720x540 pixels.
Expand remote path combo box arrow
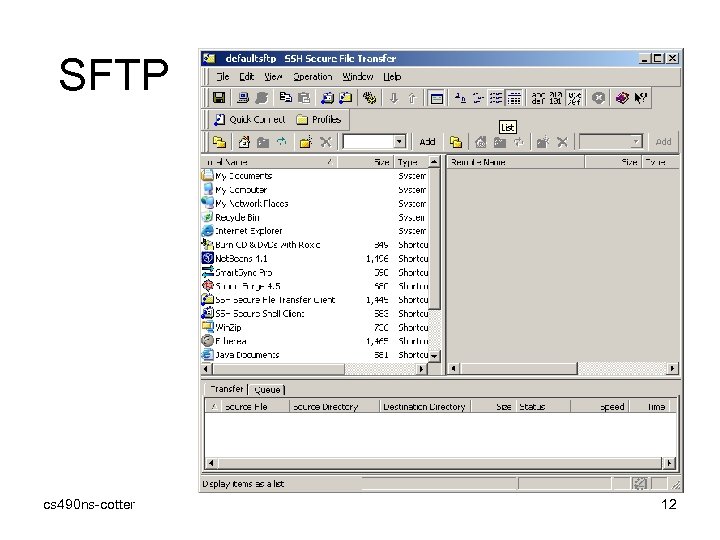[x=636, y=142]
